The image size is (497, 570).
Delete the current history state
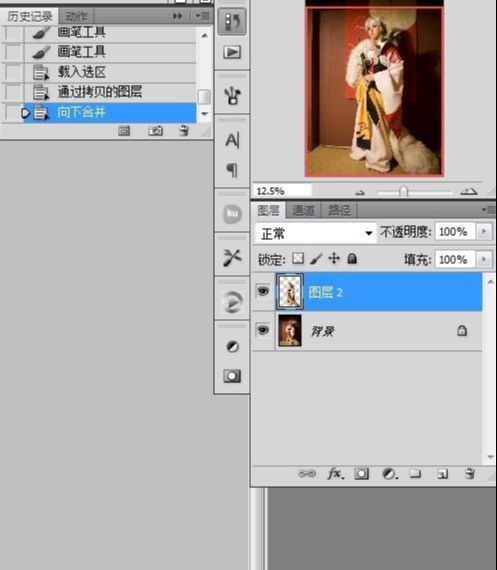coord(184,131)
